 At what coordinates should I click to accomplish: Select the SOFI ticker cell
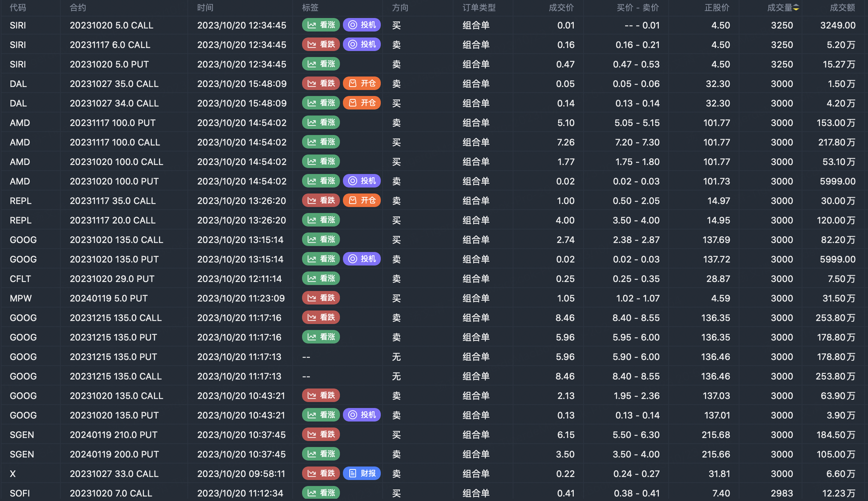(x=20, y=493)
